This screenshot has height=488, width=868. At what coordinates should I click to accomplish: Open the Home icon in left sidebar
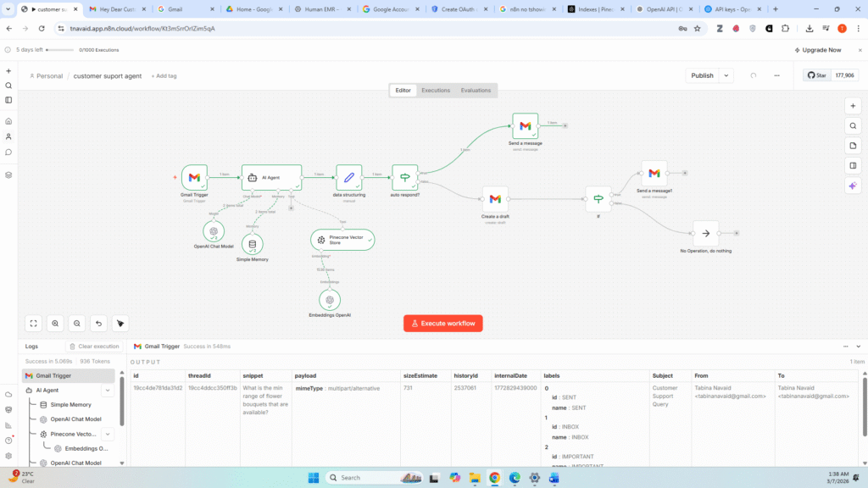pos(8,121)
